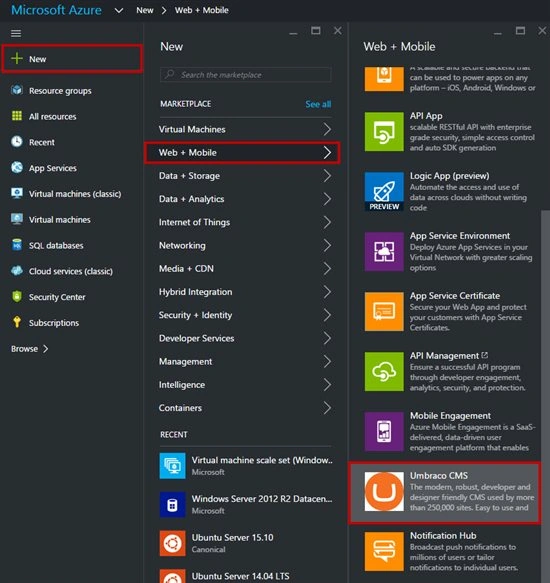Expand Browse in the left sidebar

pyautogui.click(x=30, y=349)
